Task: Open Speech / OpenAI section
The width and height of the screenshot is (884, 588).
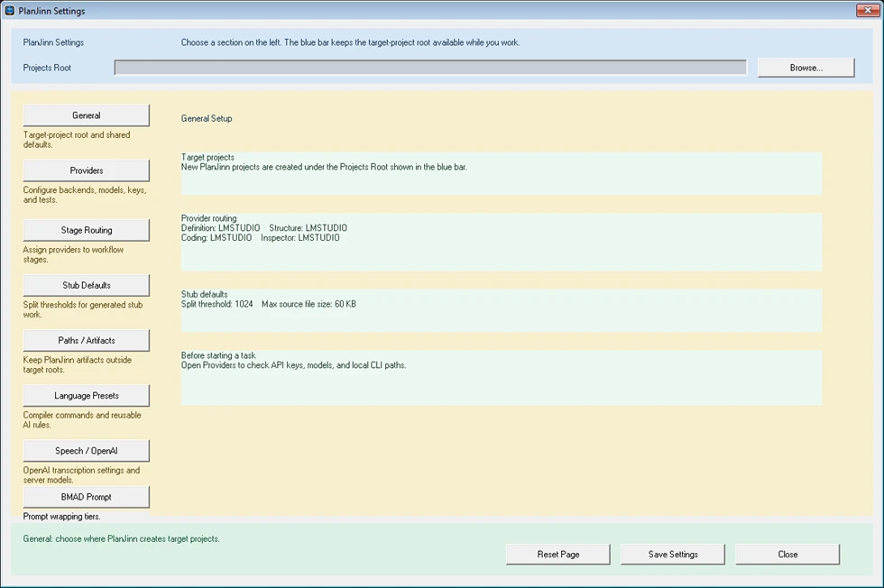Action: click(87, 451)
